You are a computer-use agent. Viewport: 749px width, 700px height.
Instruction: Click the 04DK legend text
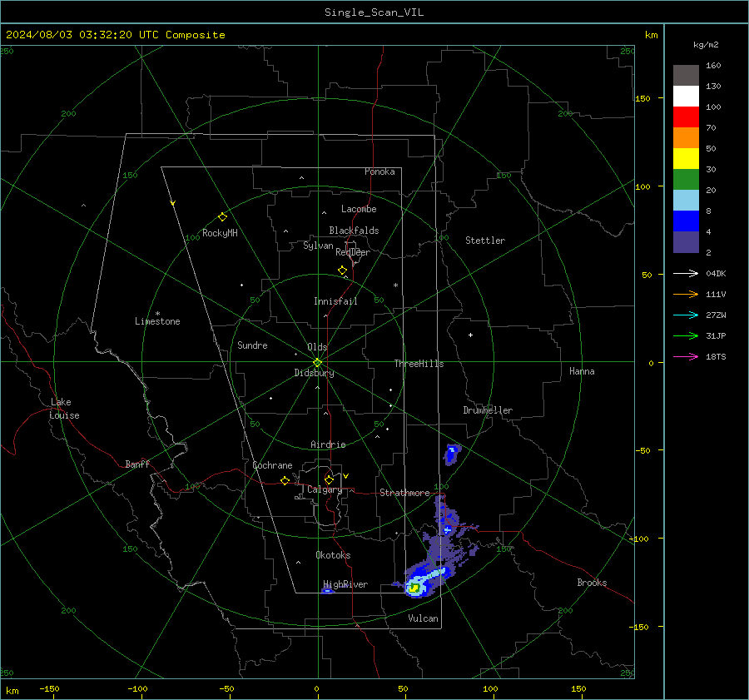tap(716, 274)
